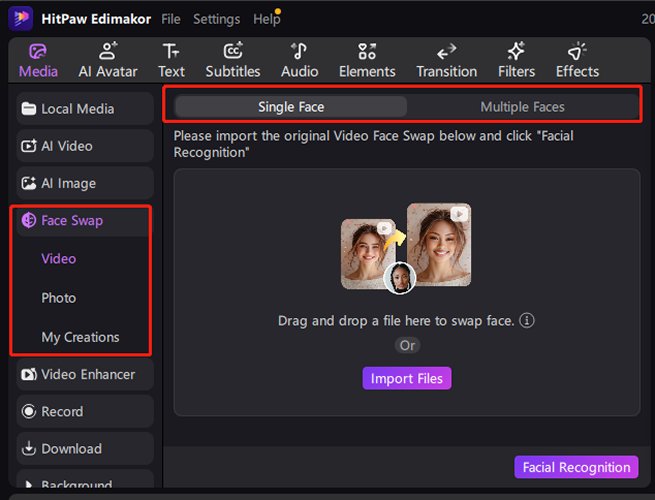Open the AI Avatar tool

coord(108,60)
